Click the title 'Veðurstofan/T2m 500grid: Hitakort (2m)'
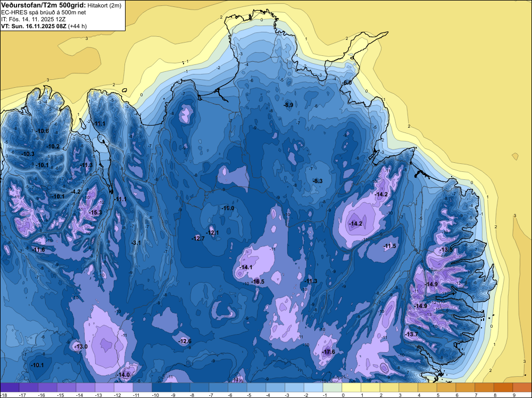The height and width of the screenshot is (398, 532). 61,5
